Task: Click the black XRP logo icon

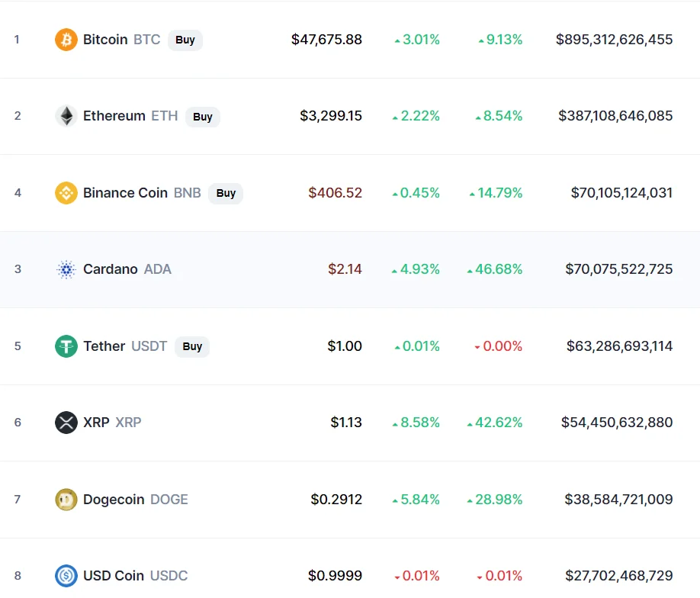Action: point(66,423)
